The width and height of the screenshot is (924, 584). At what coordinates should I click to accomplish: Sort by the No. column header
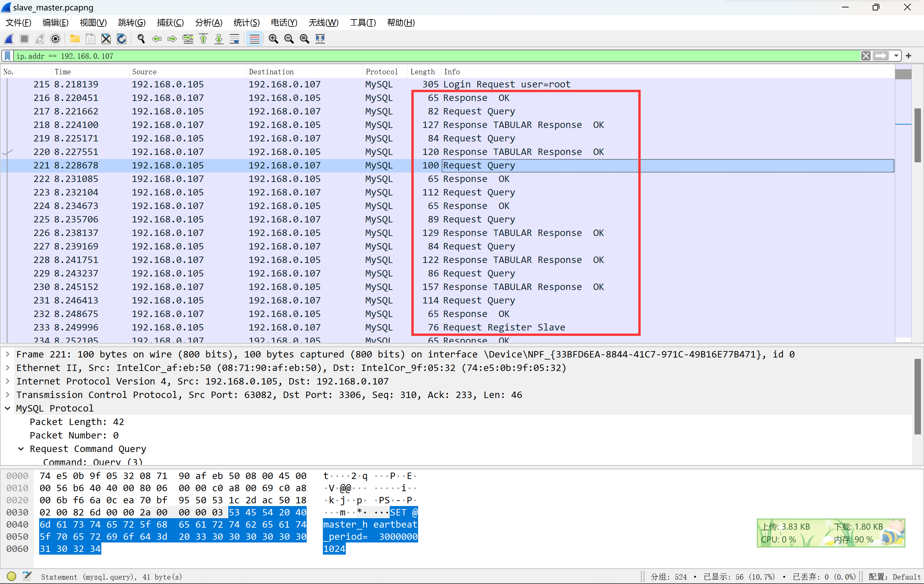point(26,72)
